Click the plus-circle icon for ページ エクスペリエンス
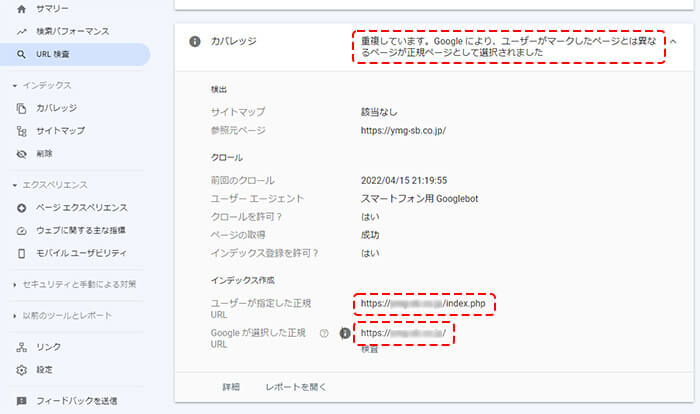Viewport: 700px width, 414px height. [21, 208]
